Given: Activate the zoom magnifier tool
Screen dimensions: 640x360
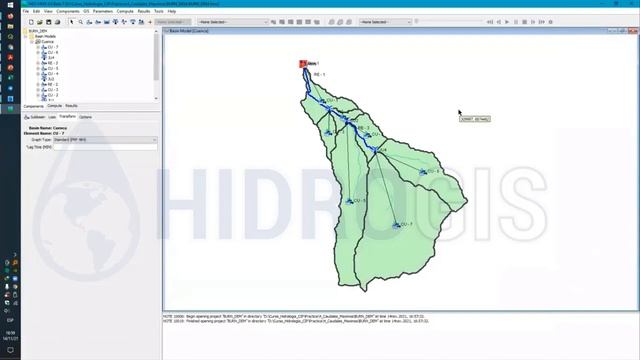Looking at the screenshot, I should (81, 22).
